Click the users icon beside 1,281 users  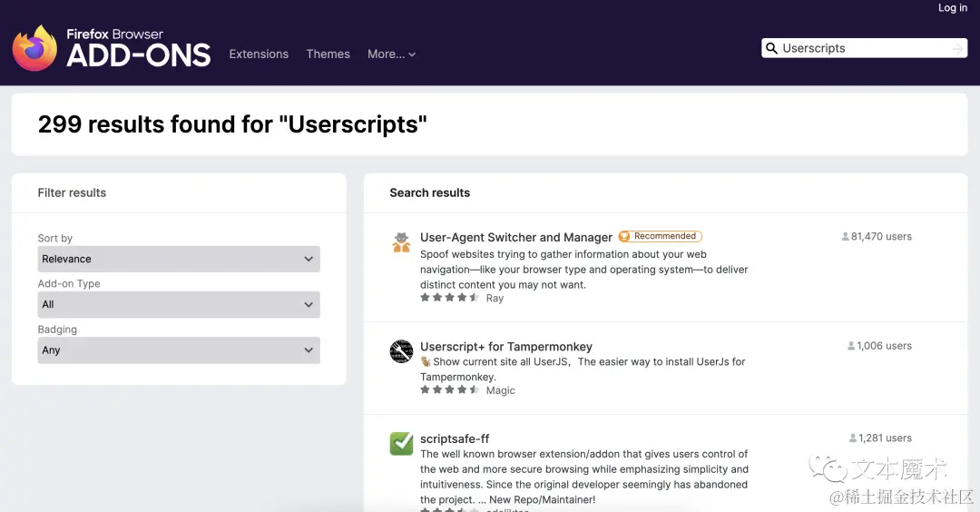852,438
